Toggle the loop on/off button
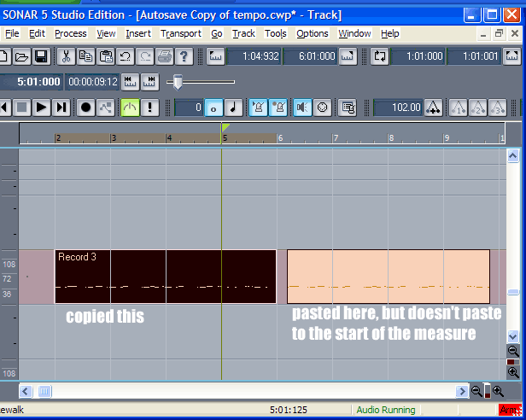 point(381,55)
